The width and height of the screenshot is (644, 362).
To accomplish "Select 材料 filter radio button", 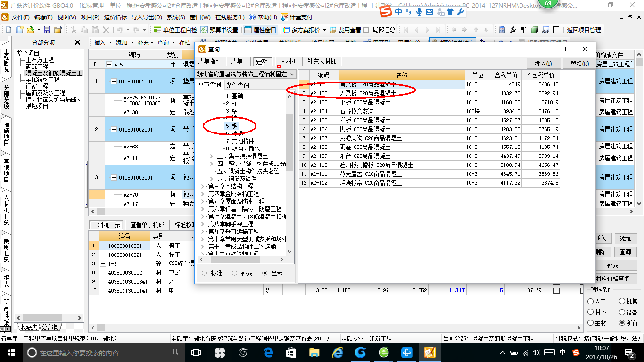I will coord(591,312).
